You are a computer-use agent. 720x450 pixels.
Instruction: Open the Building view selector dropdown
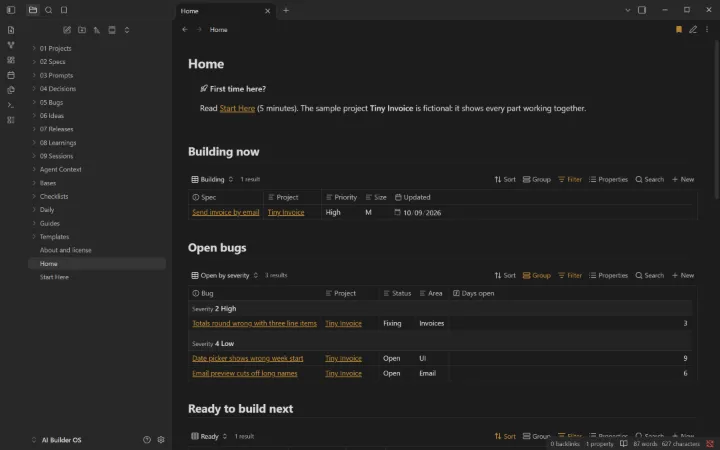coord(212,179)
